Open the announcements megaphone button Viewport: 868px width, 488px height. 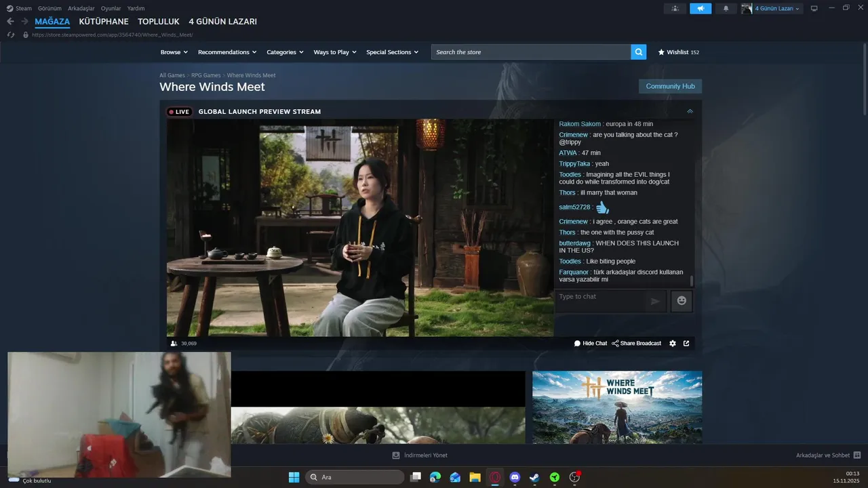pos(701,8)
